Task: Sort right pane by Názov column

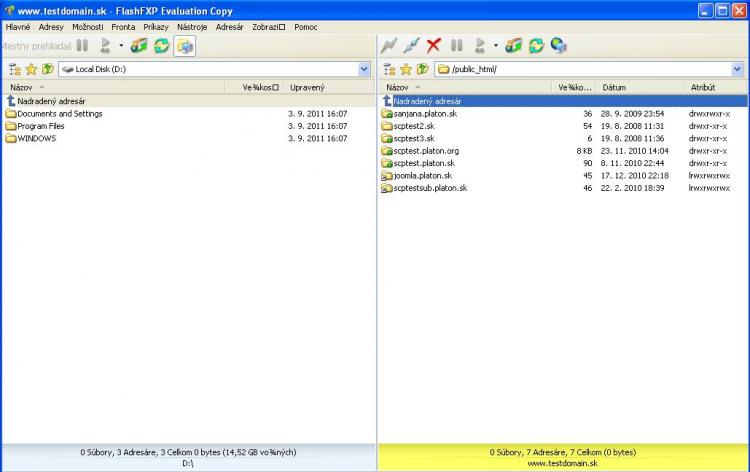Action: click(465, 88)
